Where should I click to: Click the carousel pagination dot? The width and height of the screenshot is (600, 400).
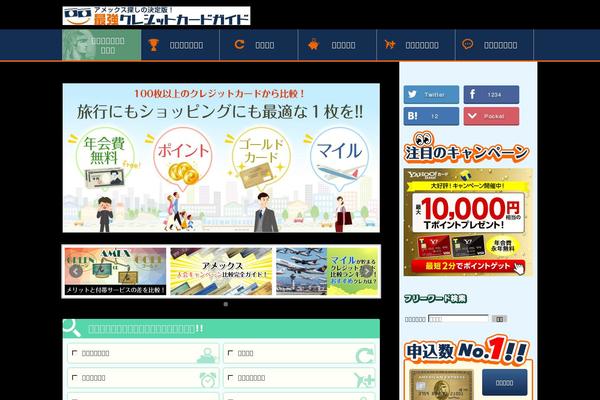pos(226,304)
